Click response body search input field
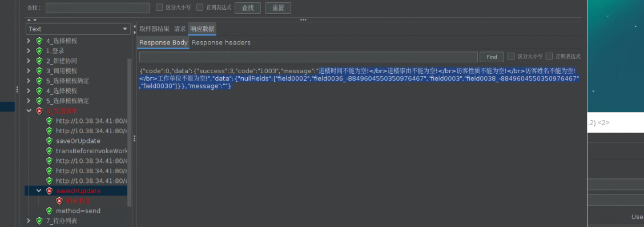This screenshot has width=644, height=227. point(308,57)
